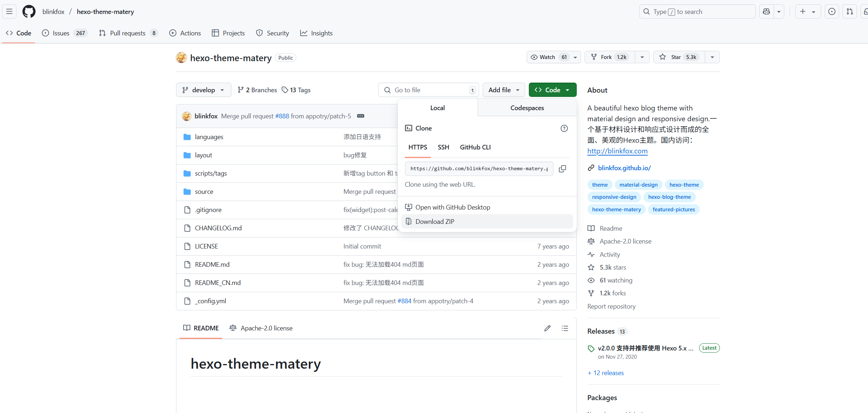Open the Fork options dropdown arrow
Image resolution: width=868 pixels, height=413 pixels.
point(642,57)
